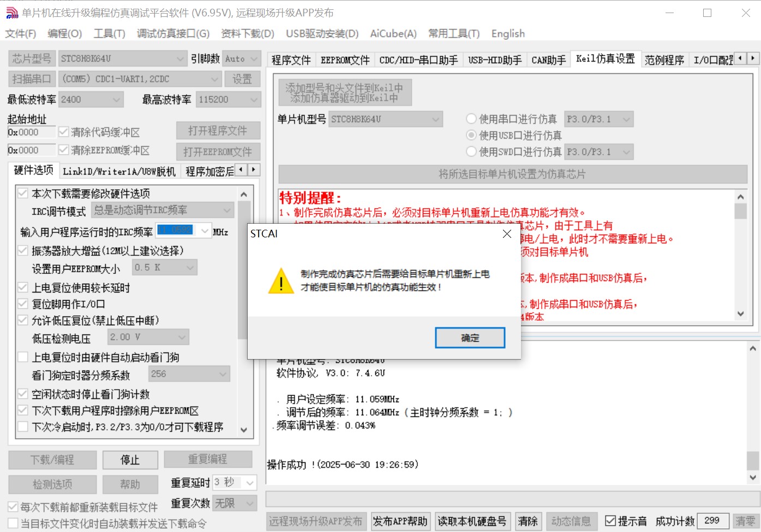Open the 设置用户EEPROM大小 0.5 K dropdown
Image resolution: width=761 pixels, height=532 pixels.
pyautogui.click(x=165, y=267)
